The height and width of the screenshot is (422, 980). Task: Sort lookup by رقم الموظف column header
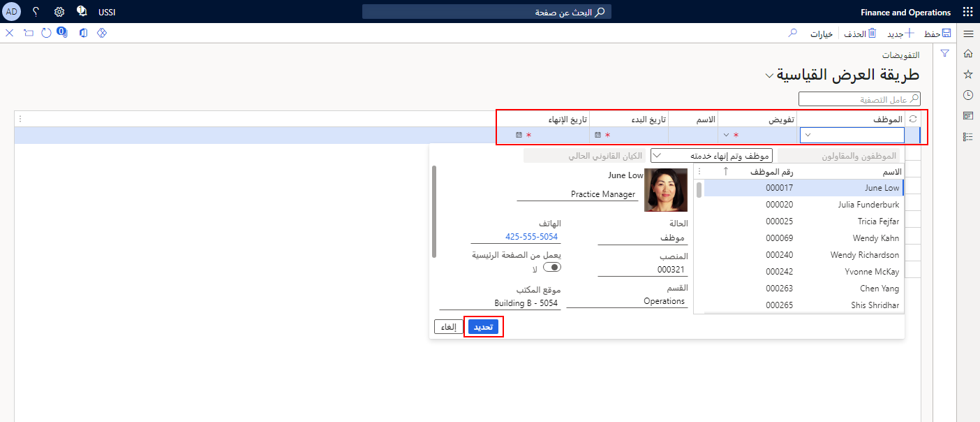(772, 171)
